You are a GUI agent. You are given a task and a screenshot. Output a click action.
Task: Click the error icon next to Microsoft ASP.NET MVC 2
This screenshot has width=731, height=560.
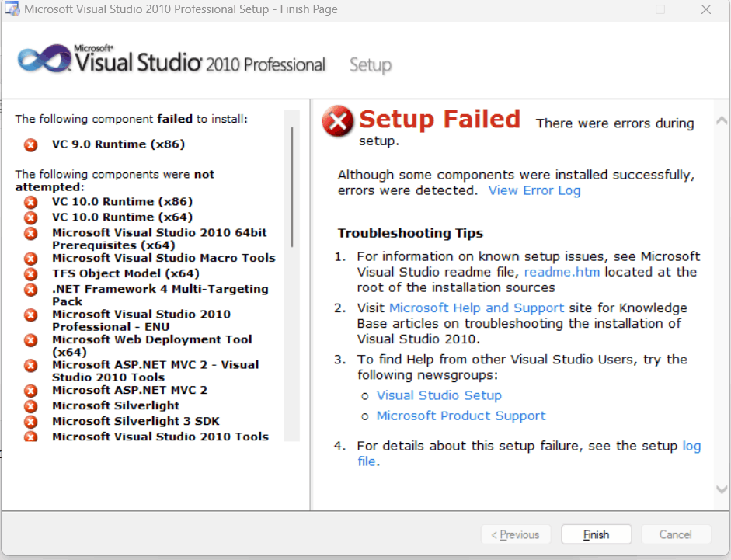tap(30, 391)
